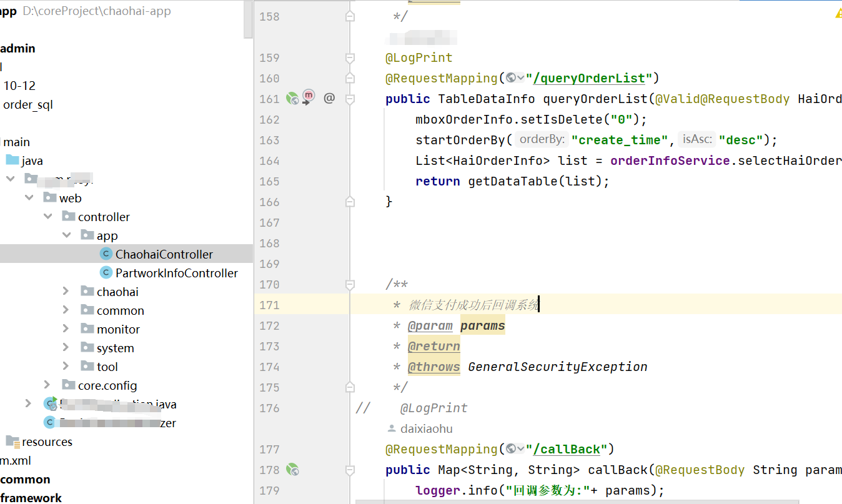Screen dimensions: 842x504
Task: Click the web package folder icon
Action: coord(50,198)
